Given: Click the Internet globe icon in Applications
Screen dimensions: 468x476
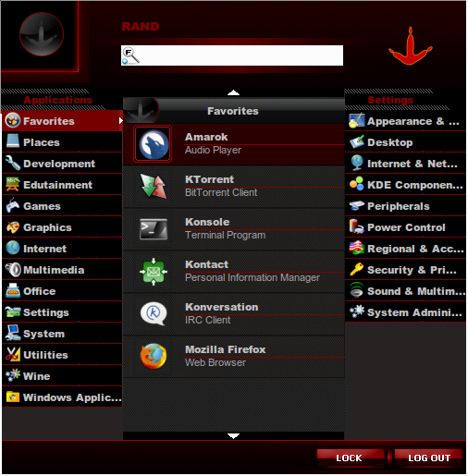Looking at the screenshot, I should point(13,248).
